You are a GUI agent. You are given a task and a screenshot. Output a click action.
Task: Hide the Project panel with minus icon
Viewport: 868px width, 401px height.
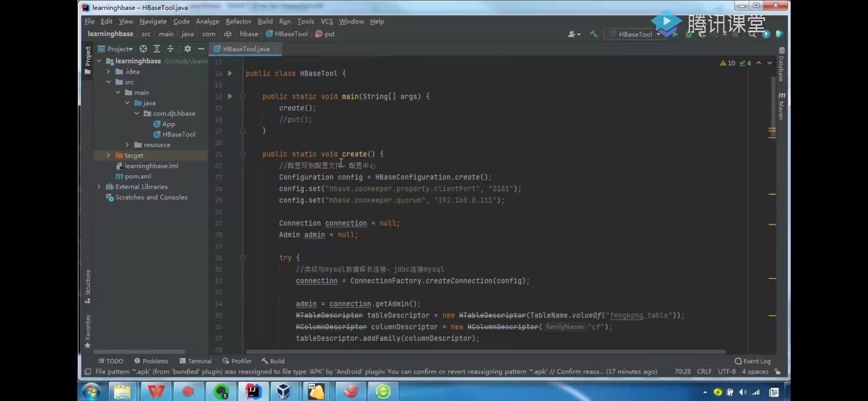pos(201,49)
